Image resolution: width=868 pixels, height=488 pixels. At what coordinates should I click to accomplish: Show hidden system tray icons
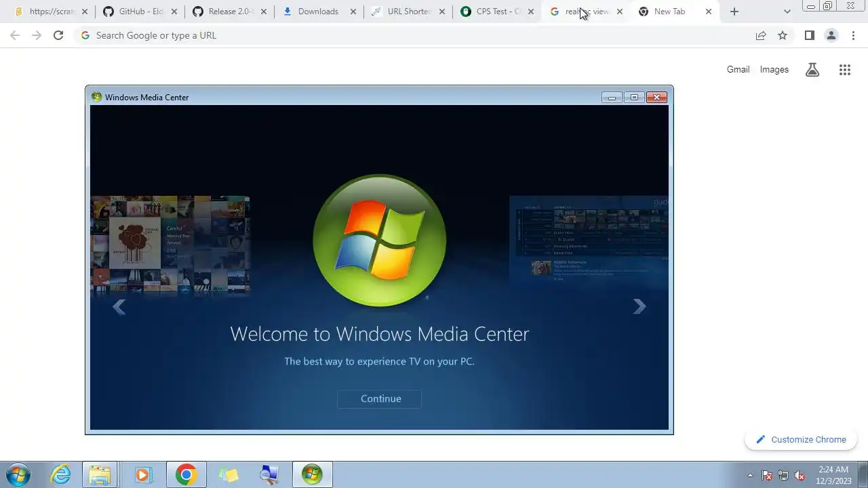(750, 475)
